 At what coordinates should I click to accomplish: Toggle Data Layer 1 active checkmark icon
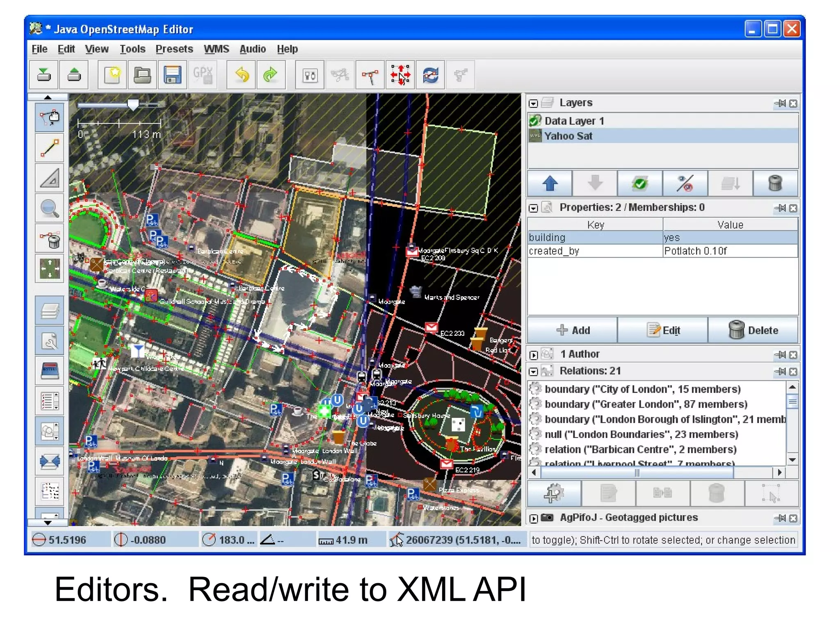click(x=534, y=121)
